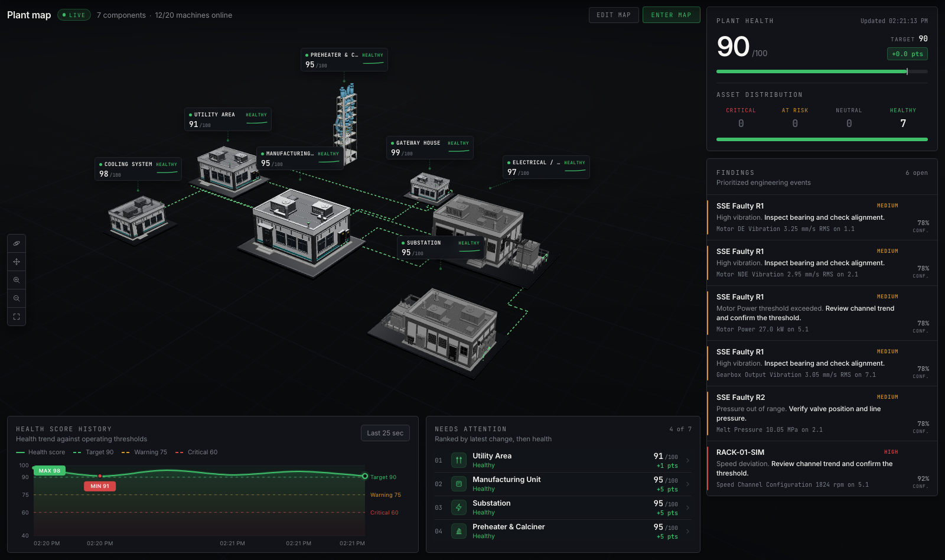This screenshot has width=945, height=560.
Task: Select the orbit view tool
Action: tap(17, 243)
